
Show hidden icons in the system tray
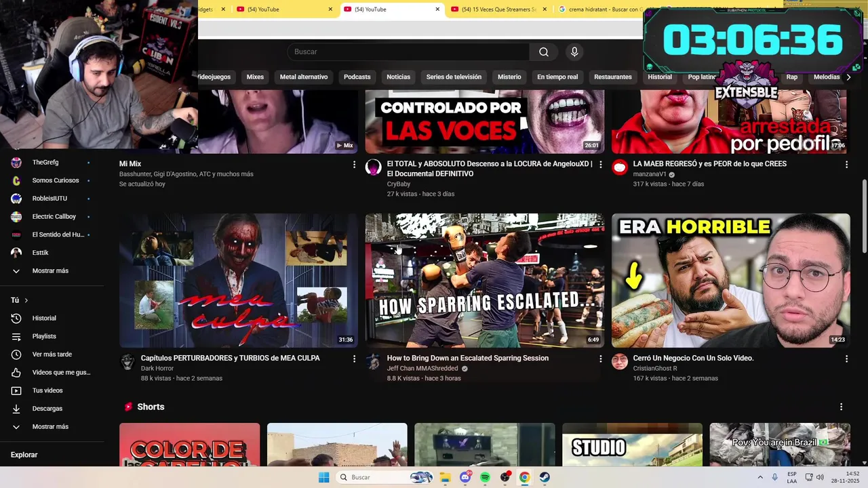click(760, 477)
